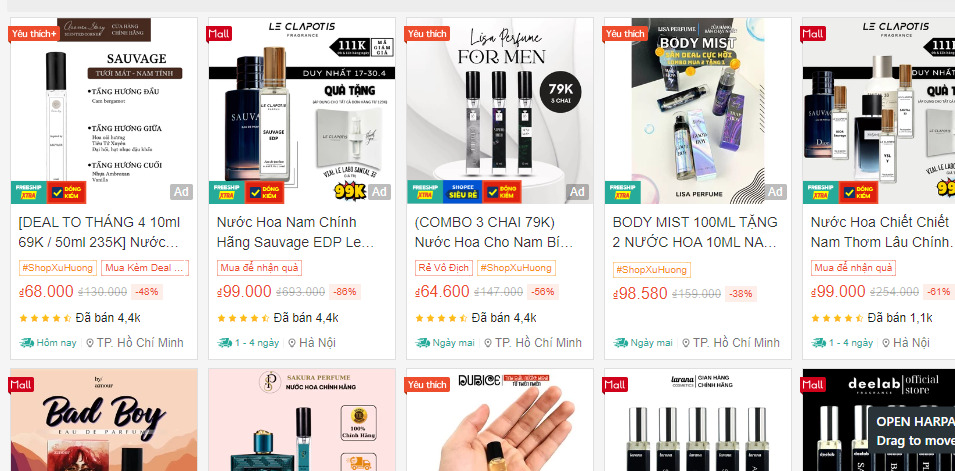Click the -86% discount label on Sauvage EDP
The image size is (955, 471).
point(345,292)
